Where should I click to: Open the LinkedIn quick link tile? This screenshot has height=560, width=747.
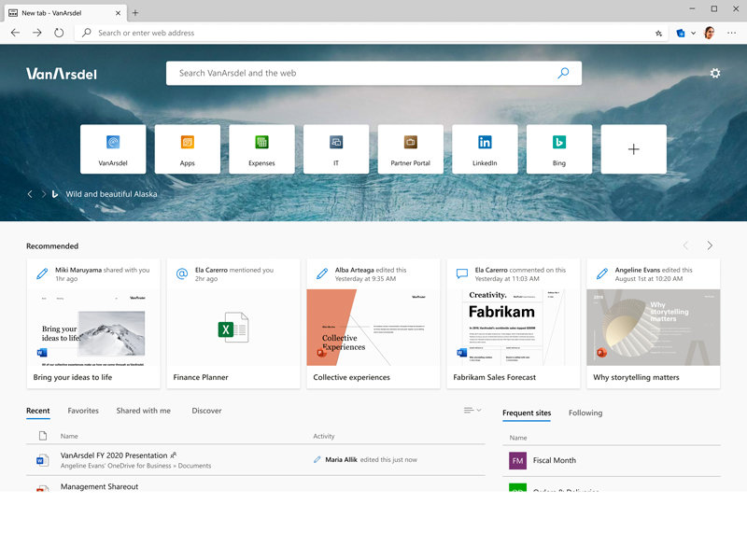[x=485, y=149]
